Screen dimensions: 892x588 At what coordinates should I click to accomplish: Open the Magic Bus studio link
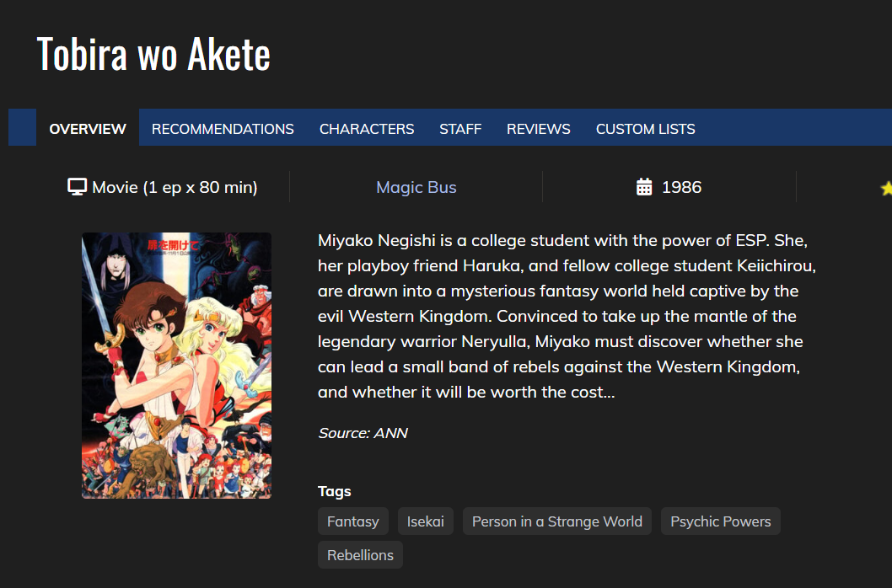416,187
